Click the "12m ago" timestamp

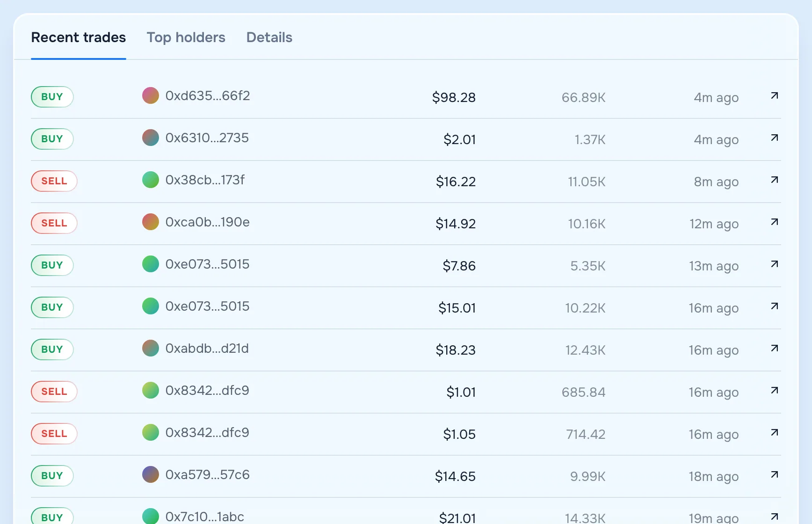coord(714,224)
